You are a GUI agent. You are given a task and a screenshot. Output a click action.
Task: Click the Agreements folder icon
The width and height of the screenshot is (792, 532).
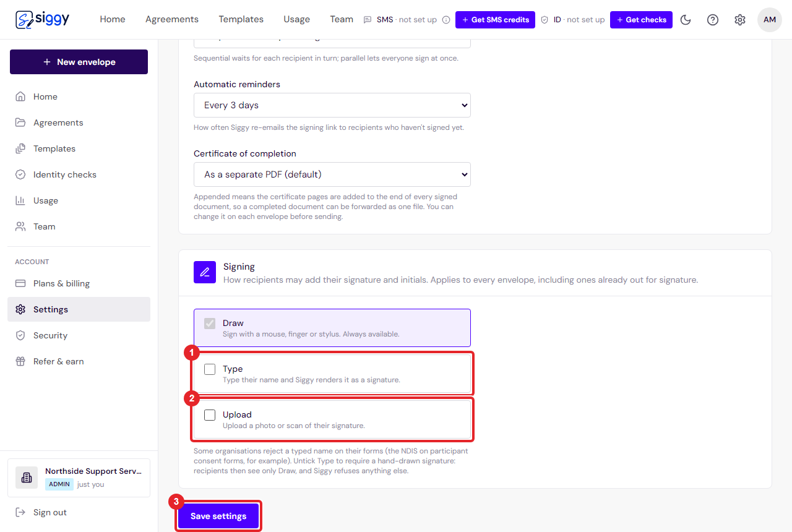coord(20,122)
